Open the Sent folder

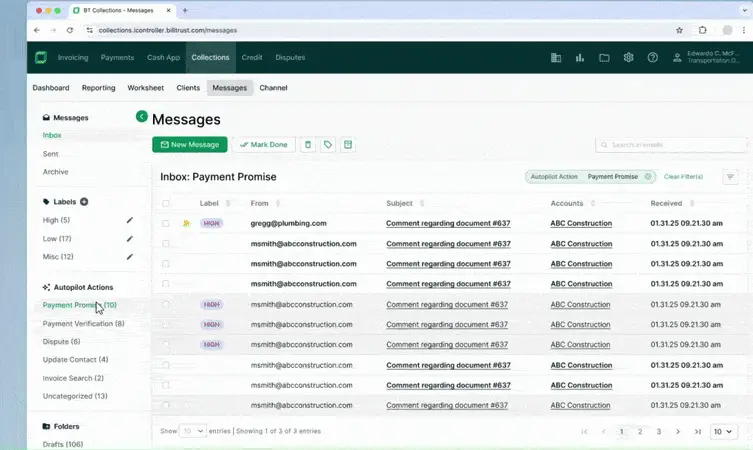coord(50,154)
